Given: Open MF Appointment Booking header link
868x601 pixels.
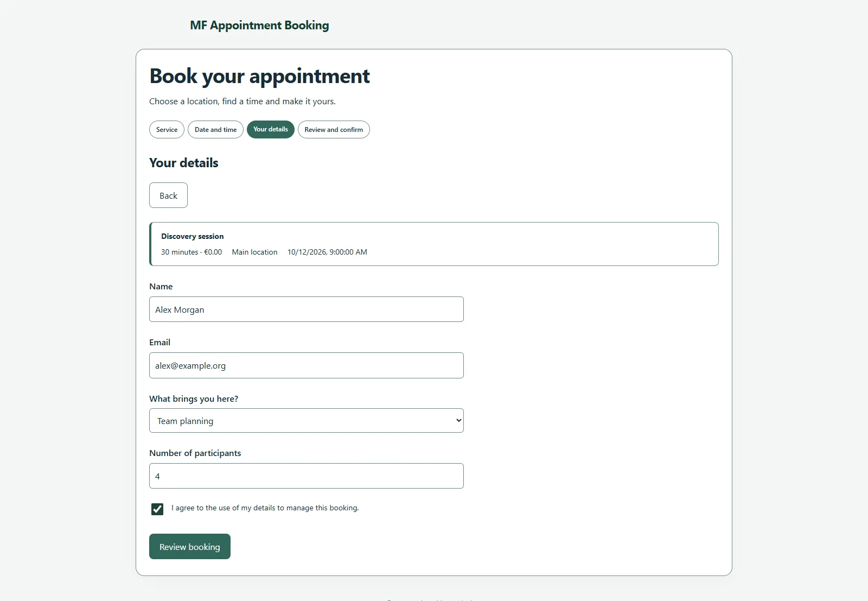Looking at the screenshot, I should 259,25.
